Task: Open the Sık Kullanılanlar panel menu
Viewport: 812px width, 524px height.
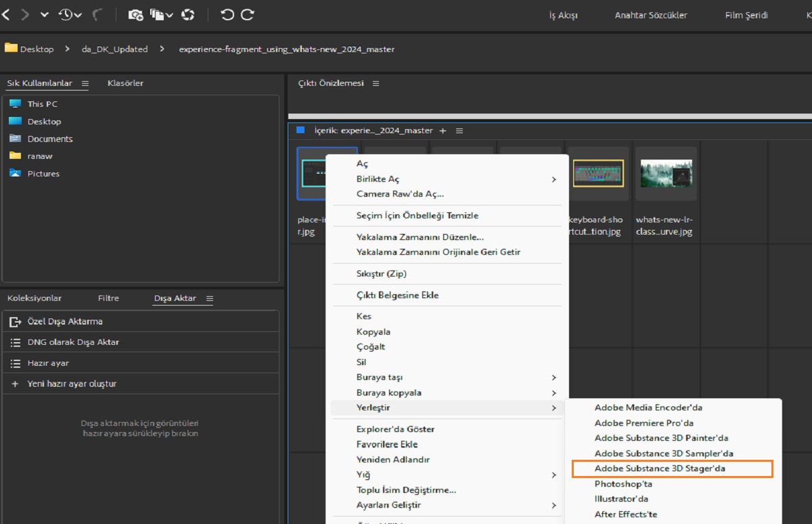Action: pos(85,84)
